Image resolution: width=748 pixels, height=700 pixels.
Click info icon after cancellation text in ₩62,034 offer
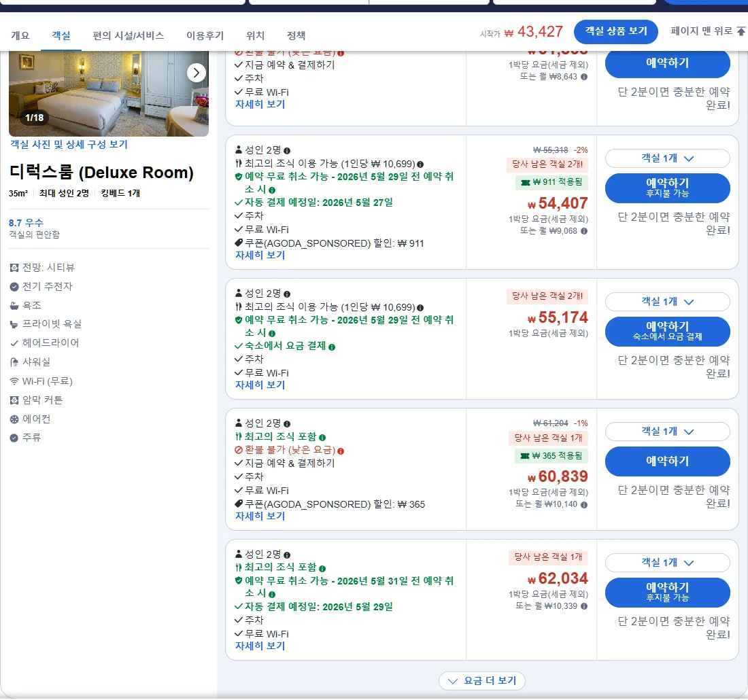coord(272,594)
